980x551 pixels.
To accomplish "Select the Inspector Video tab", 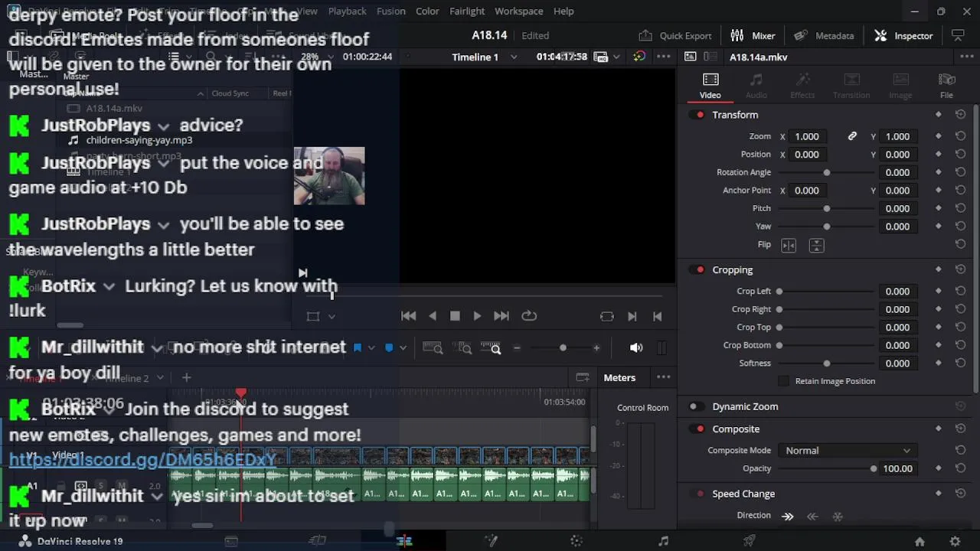I will pyautogui.click(x=710, y=86).
